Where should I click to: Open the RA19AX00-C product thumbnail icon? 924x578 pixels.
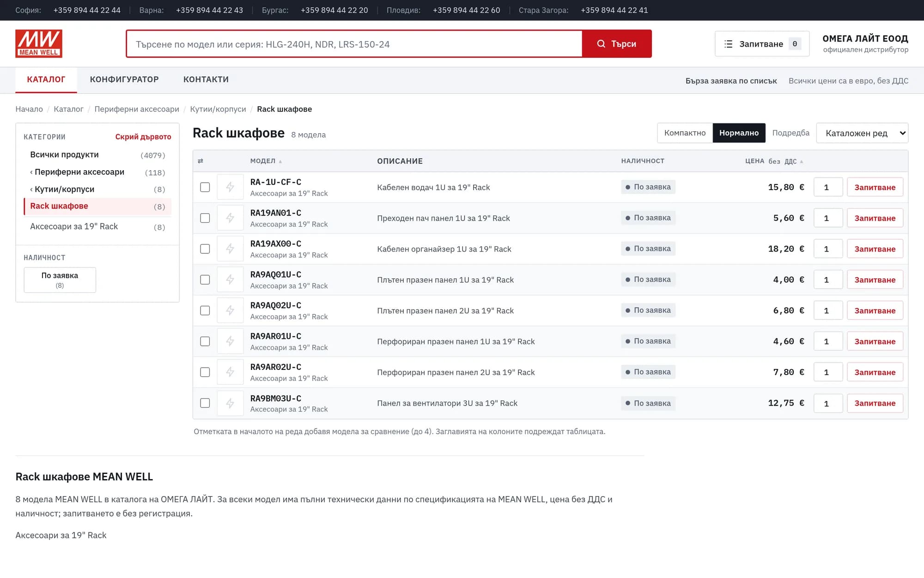[230, 249]
